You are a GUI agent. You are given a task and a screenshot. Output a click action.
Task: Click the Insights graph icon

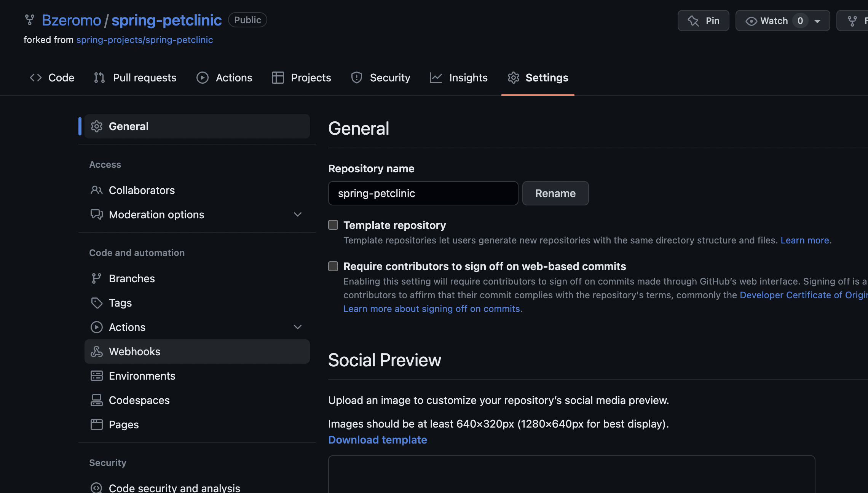click(436, 78)
